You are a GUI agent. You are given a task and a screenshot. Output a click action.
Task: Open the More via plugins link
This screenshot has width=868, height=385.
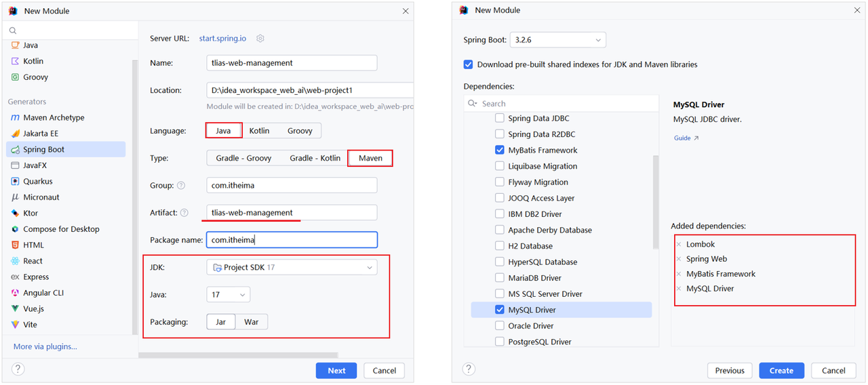(x=45, y=347)
